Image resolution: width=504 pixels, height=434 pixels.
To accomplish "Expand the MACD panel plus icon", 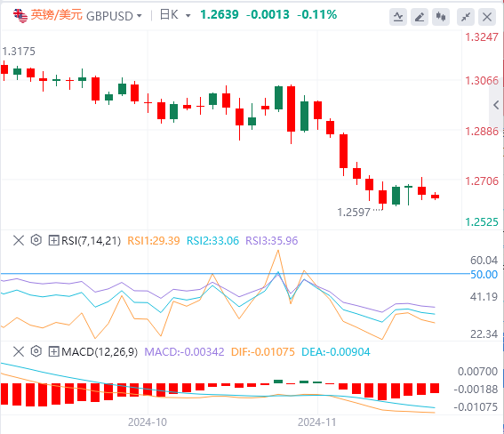I will (x=53, y=351).
